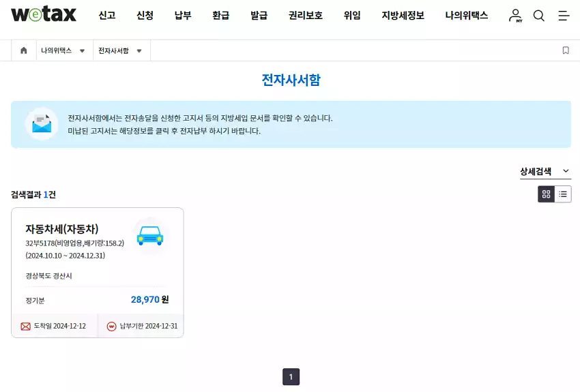Image resolution: width=580 pixels, height=392 pixels.
Task: Open the MY user profile icon
Action: pos(515,16)
